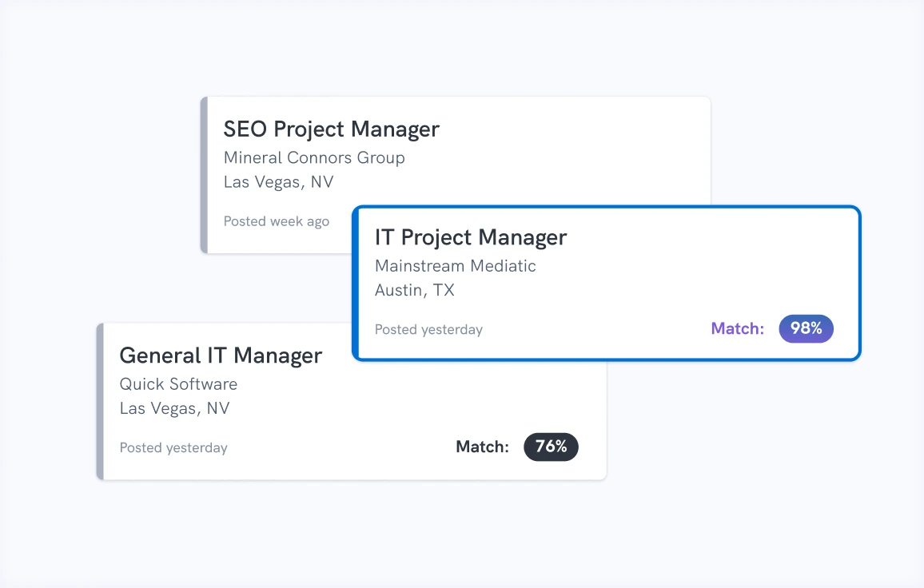Open the General IT Manager job title
This screenshot has width=924, height=588.
tap(221, 356)
